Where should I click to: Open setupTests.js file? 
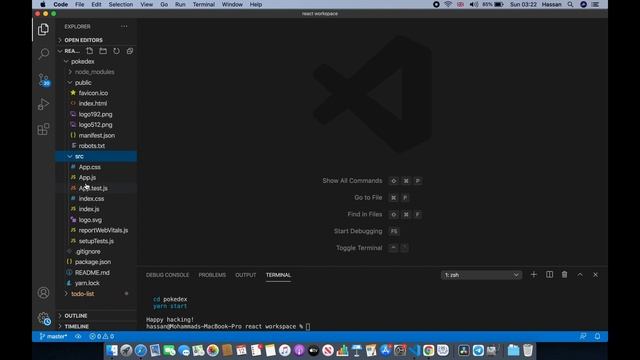[x=96, y=241]
